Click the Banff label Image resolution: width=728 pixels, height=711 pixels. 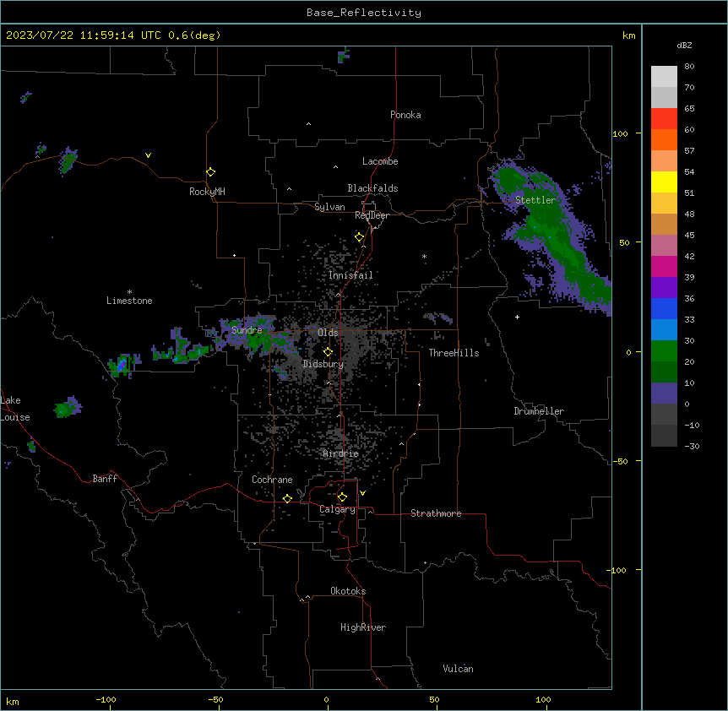pos(105,479)
